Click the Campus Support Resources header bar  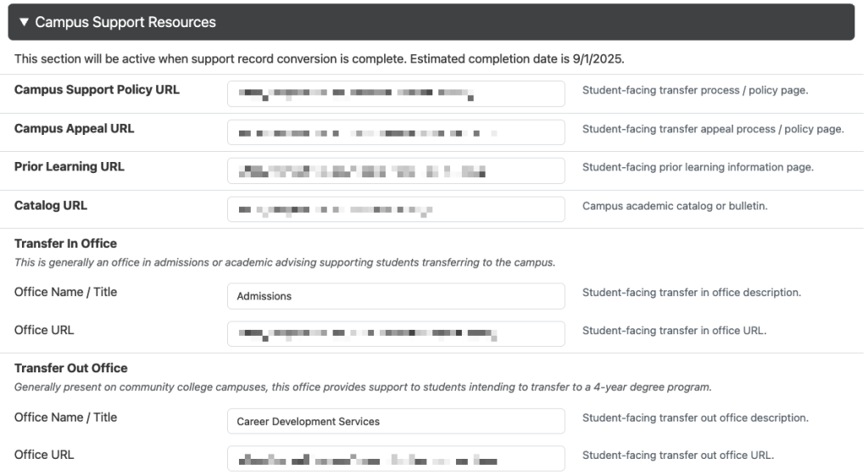(x=431, y=22)
